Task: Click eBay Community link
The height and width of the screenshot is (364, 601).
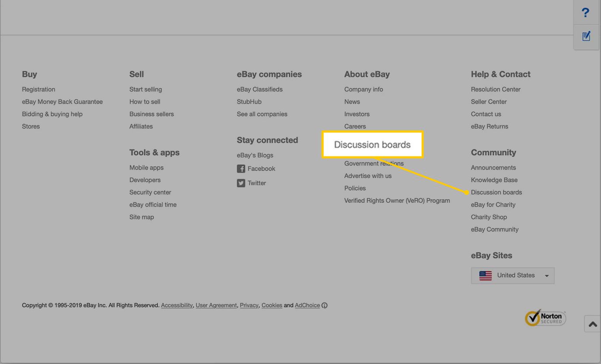Action: (x=495, y=229)
